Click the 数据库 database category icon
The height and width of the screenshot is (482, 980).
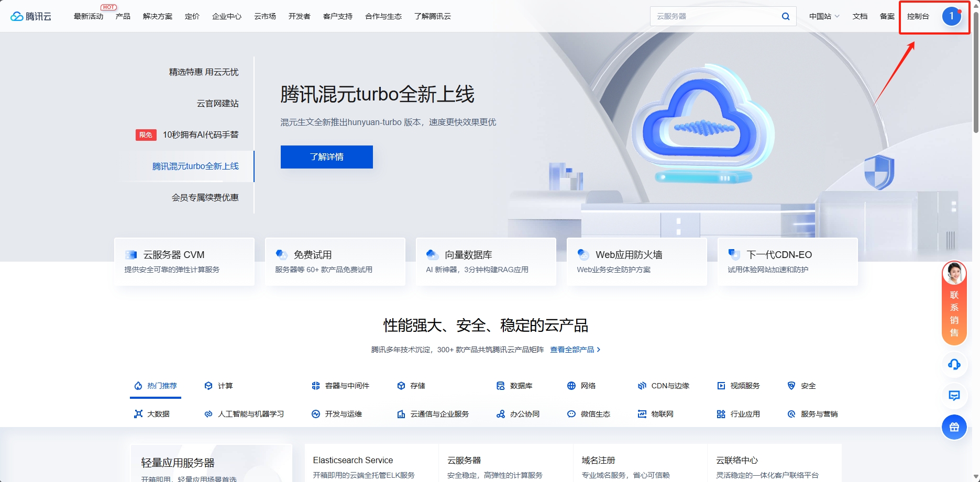pyautogui.click(x=501, y=386)
